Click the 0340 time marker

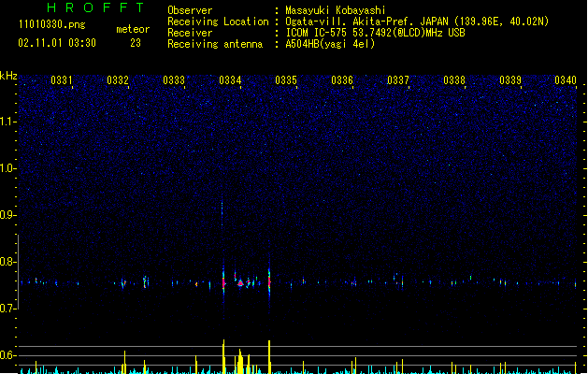pos(566,80)
